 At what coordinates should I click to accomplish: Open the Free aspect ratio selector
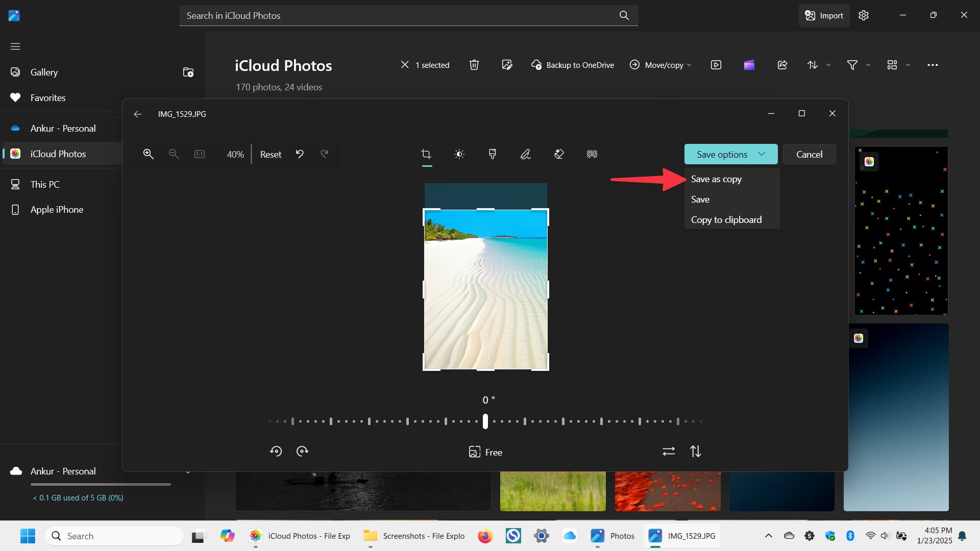click(x=485, y=452)
